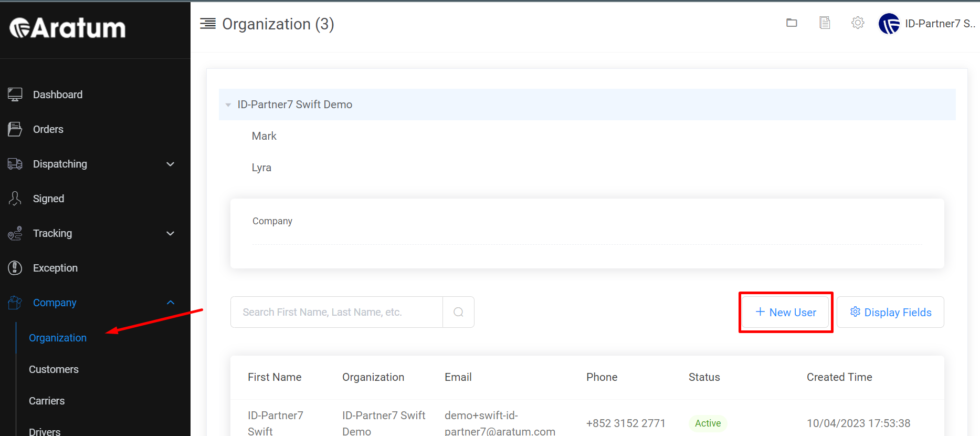This screenshot has width=980, height=436.
Task: Click the ID-Partner7 profile avatar
Action: coord(889,24)
